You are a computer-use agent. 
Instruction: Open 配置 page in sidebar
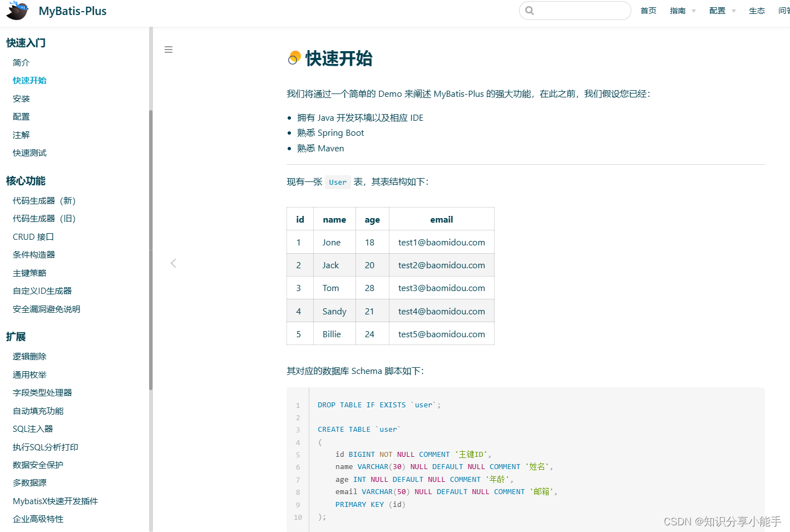[x=21, y=116]
